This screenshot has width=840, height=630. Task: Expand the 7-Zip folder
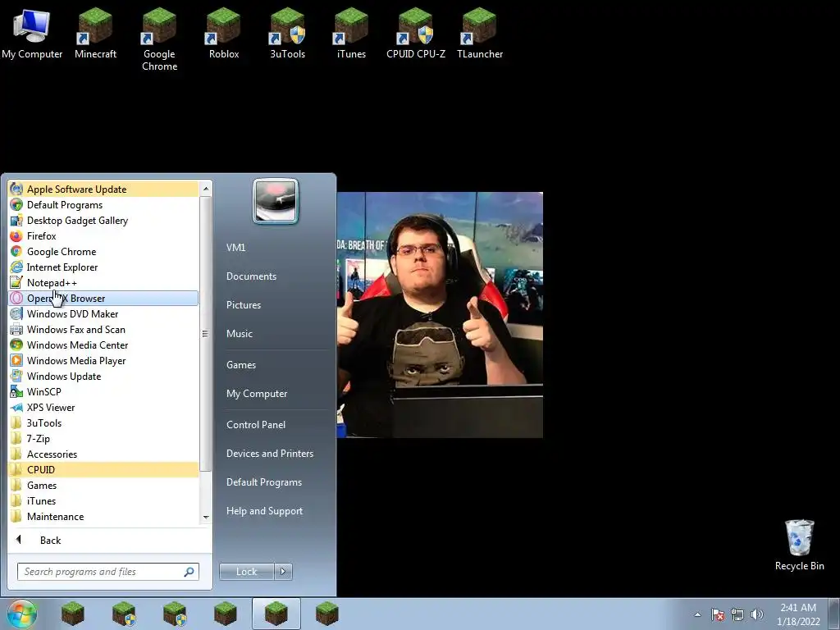103,438
